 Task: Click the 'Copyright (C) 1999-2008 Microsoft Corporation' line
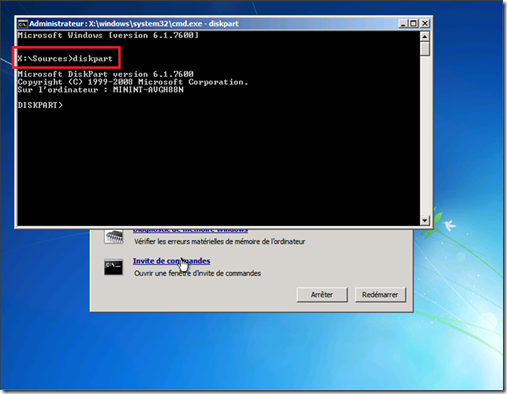(x=133, y=82)
